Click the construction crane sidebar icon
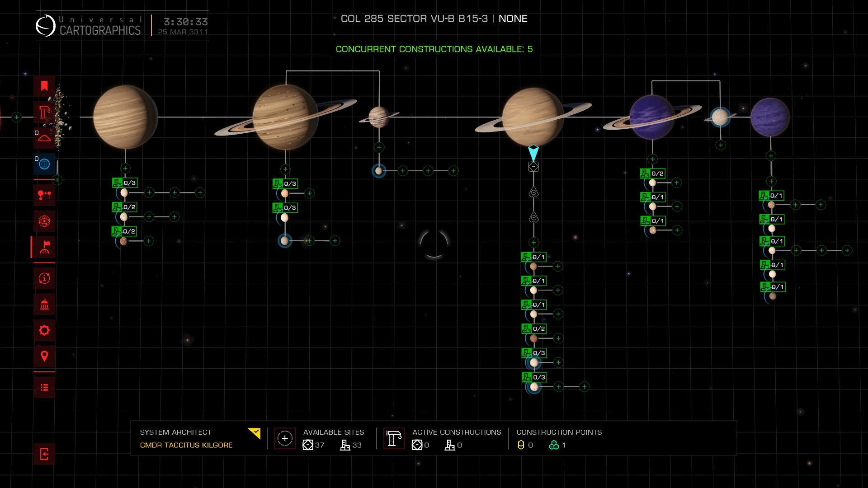Viewport: 868px width, 488px height. pyautogui.click(x=44, y=112)
